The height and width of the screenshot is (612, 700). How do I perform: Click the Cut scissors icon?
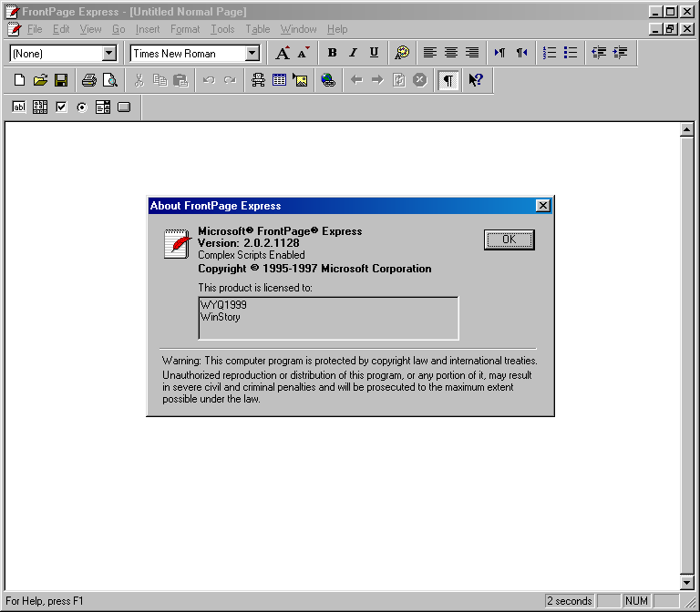point(139,80)
